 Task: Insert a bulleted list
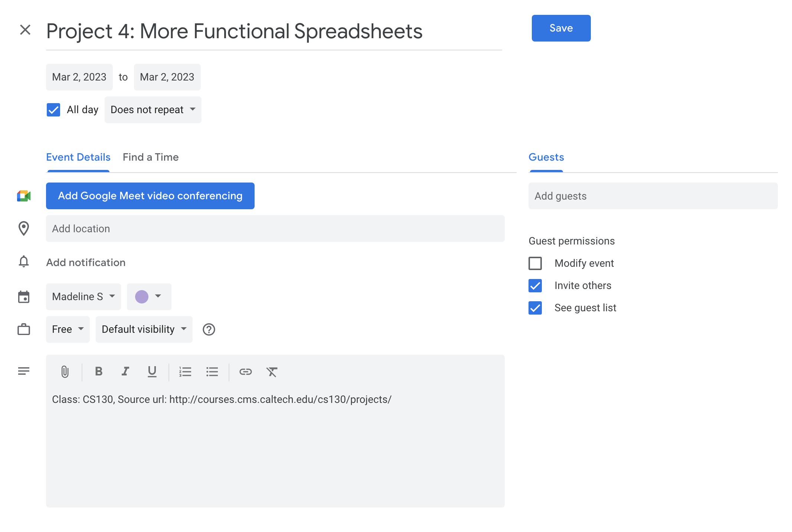[x=212, y=371]
